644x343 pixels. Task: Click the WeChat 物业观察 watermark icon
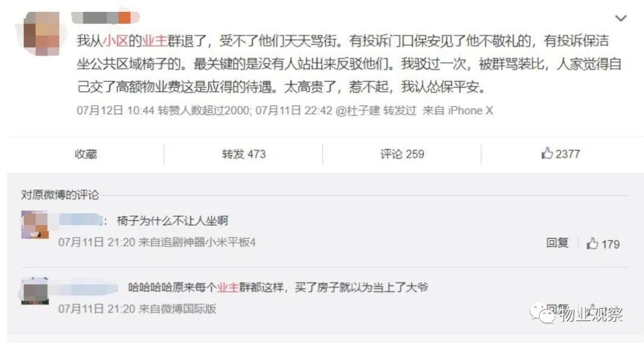[541, 314]
